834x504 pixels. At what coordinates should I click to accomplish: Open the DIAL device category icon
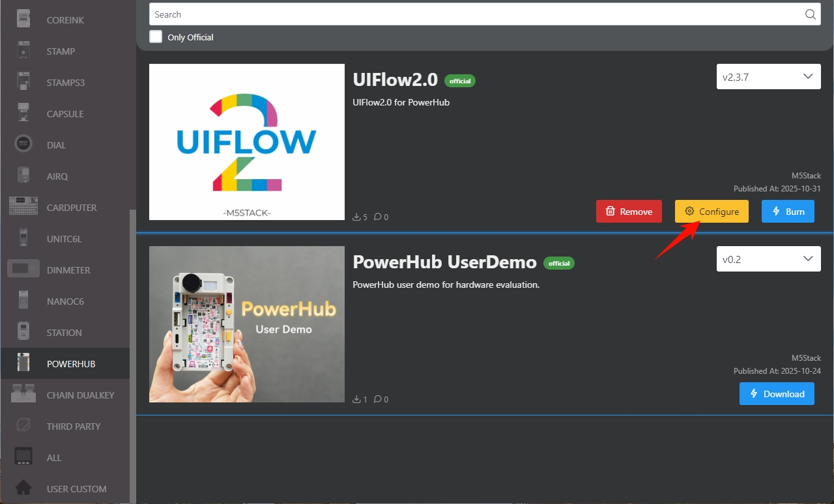[x=23, y=145]
